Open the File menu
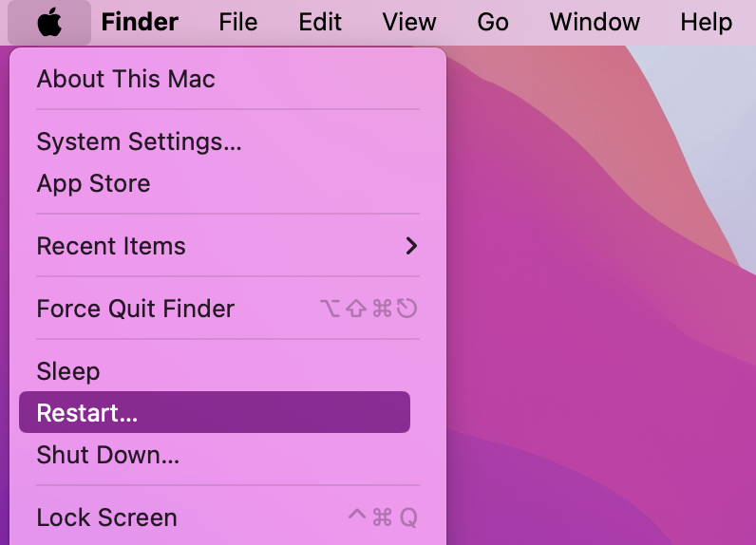Image resolution: width=756 pixels, height=545 pixels. [x=238, y=22]
